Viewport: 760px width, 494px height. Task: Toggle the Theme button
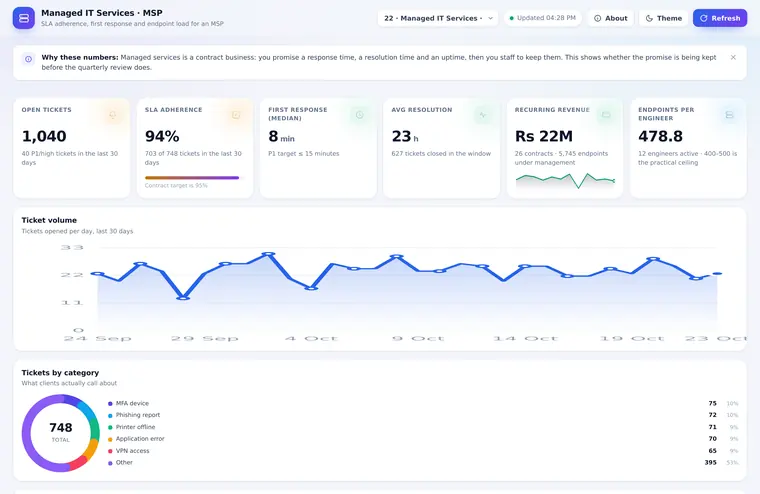click(x=664, y=18)
